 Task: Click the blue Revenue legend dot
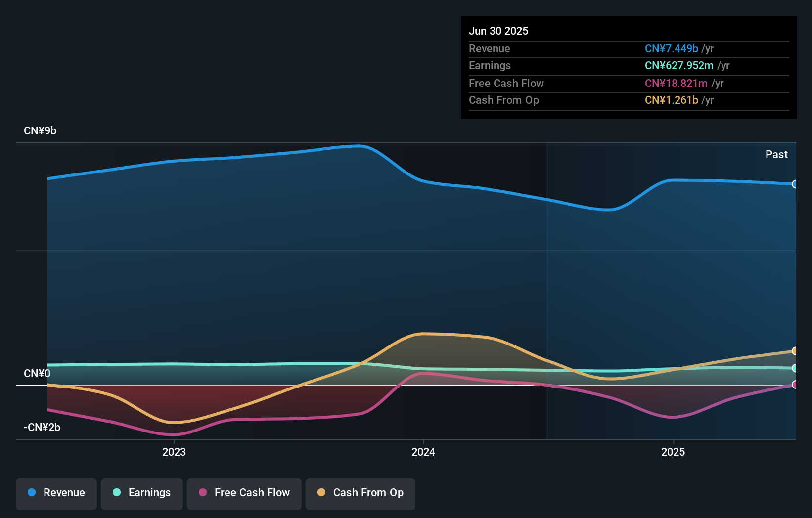pos(32,493)
